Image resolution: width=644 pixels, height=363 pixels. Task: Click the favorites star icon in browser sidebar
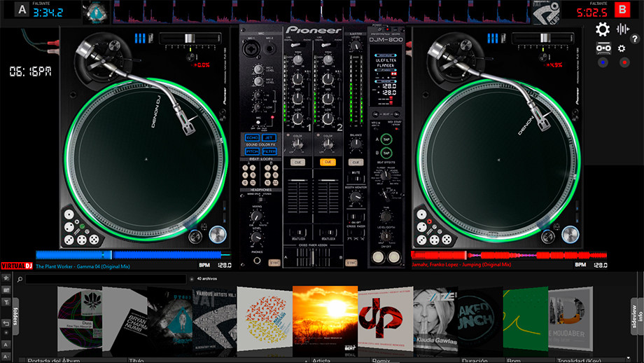[x=6, y=278]
